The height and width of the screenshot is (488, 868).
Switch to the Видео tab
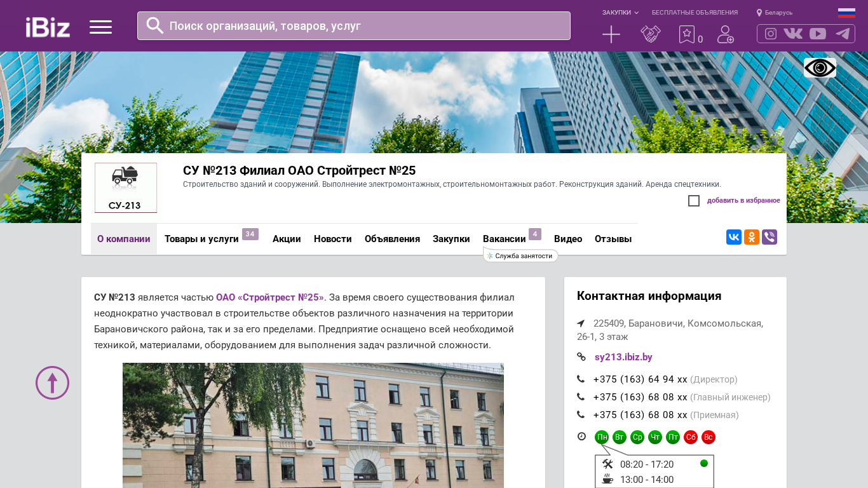point(568,239)
